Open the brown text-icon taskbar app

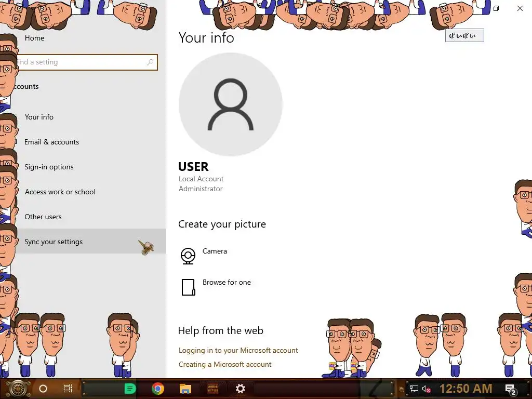tap(212, 389)
